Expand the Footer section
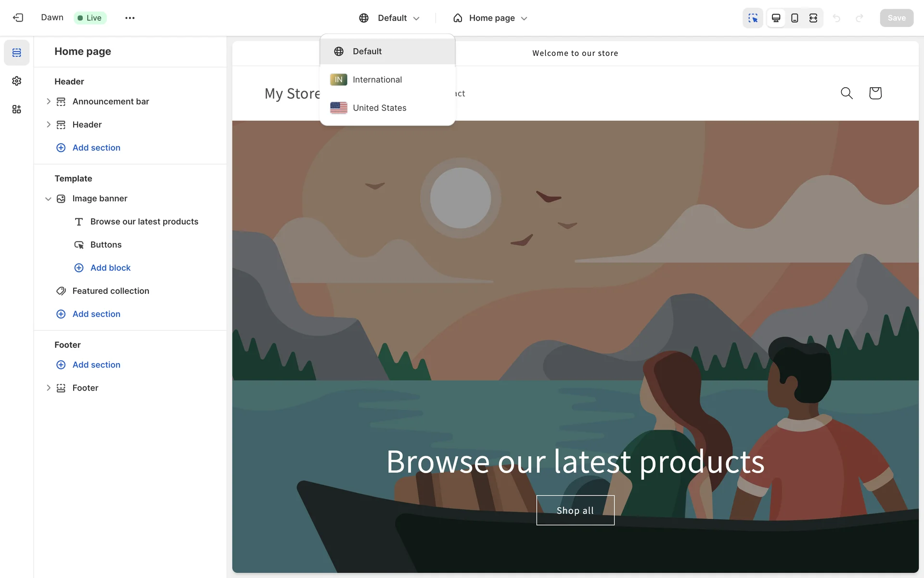The width and height of the screenshot is (924, 578). coord(48,388)
